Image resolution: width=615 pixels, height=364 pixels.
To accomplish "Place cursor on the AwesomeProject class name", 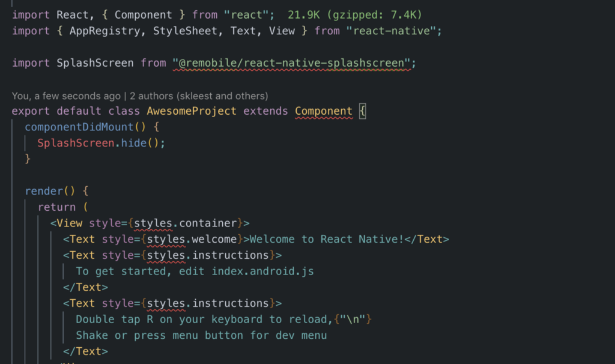I will [x=192, y=111].
